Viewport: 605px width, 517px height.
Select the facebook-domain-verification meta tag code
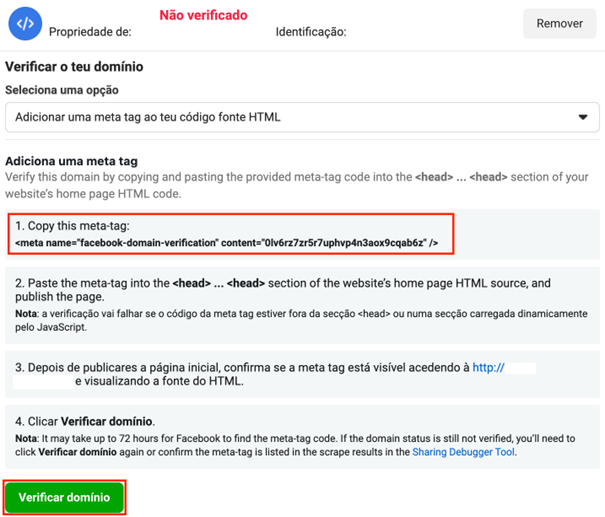pos(226,243)
